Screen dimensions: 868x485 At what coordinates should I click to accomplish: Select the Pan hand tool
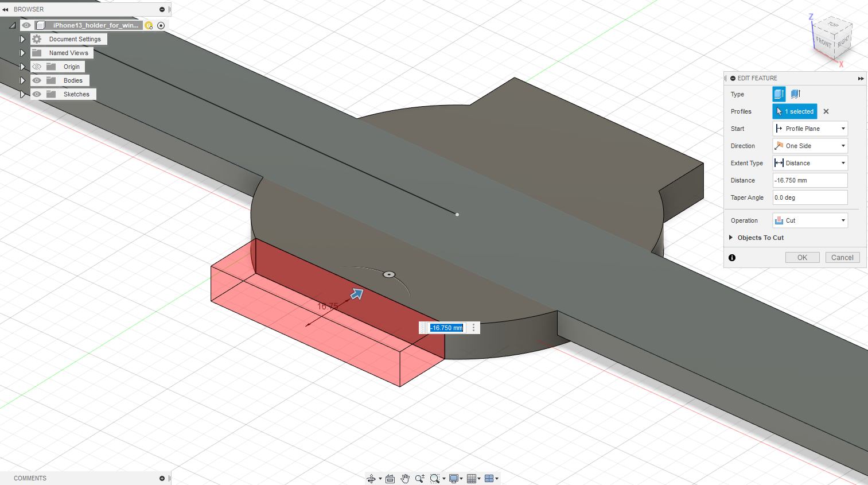405,479
